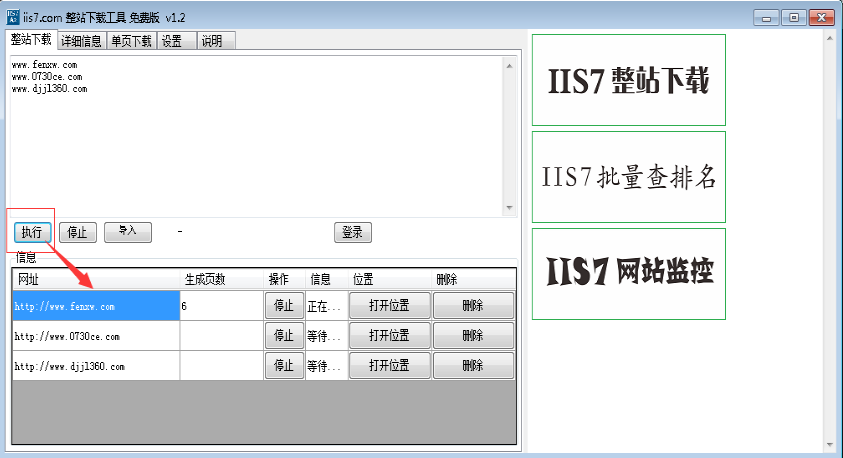Click the 操作 column header
843x458 pixels.
tap(284, 280)
